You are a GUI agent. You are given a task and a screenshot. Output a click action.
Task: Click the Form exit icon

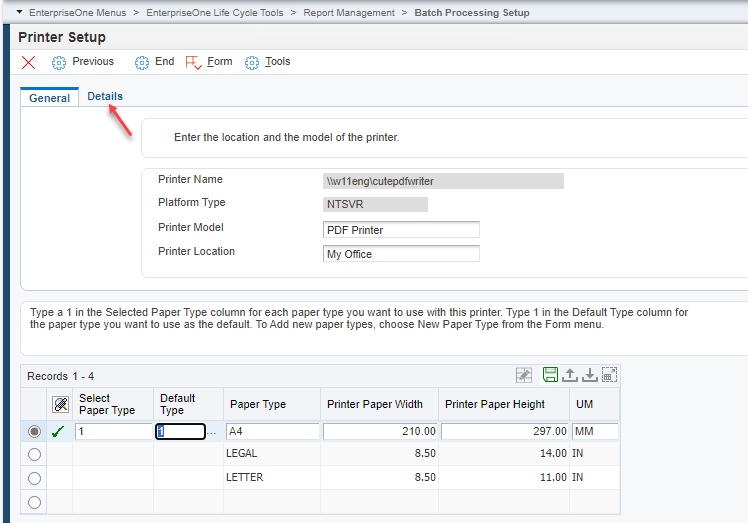[194, 63]
